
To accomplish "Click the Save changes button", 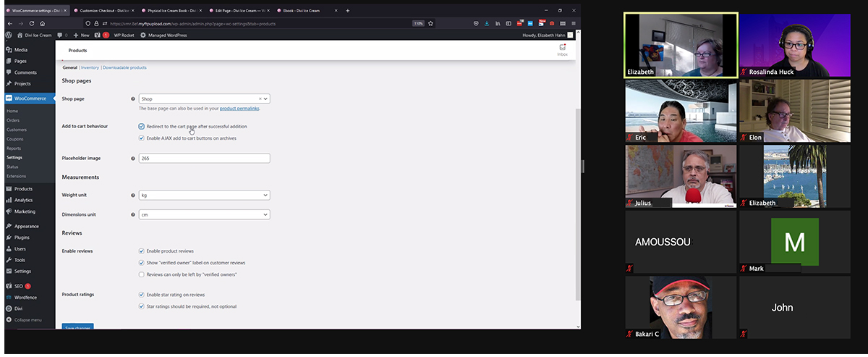I will click(78, 327).
